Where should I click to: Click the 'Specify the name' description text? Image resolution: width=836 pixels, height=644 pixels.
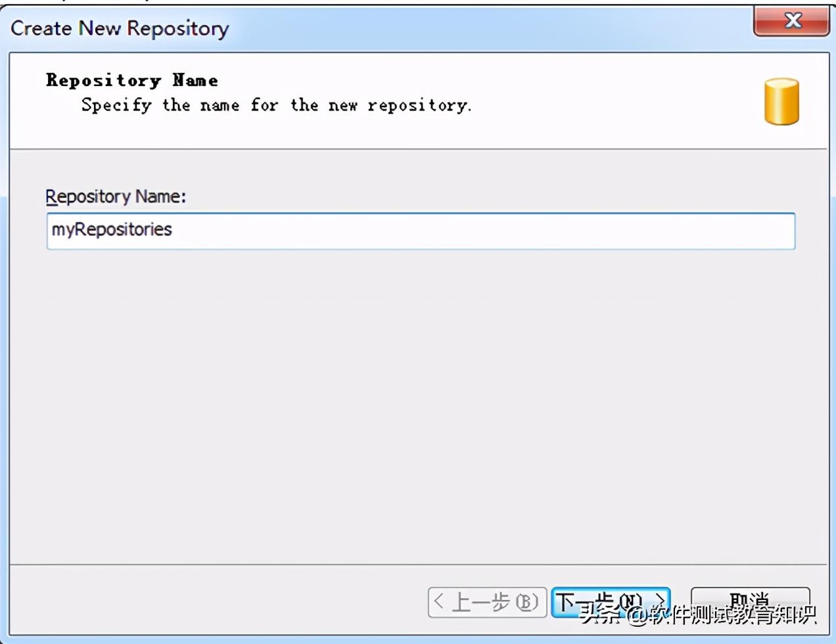click(276, 105)
